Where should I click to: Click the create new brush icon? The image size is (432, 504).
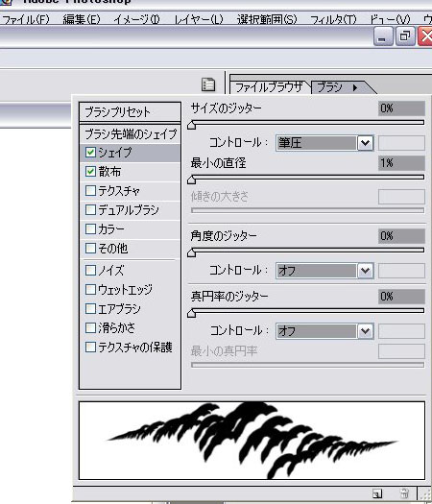click(377, 493)
